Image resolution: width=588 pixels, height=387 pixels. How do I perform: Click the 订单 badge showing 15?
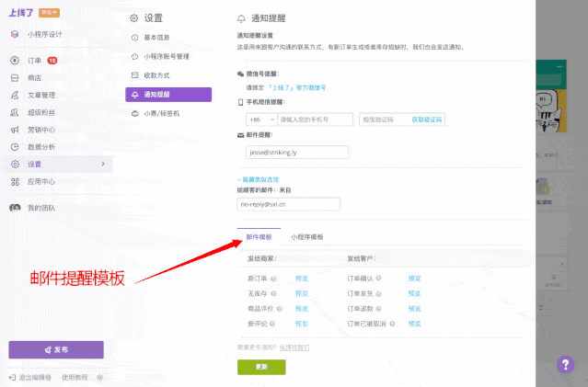pos(52,61)
